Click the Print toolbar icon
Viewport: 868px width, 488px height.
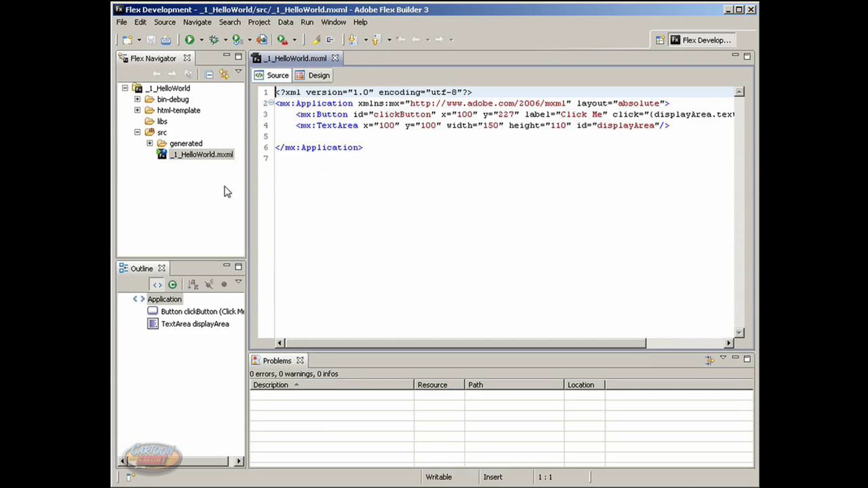click(166, 40)
